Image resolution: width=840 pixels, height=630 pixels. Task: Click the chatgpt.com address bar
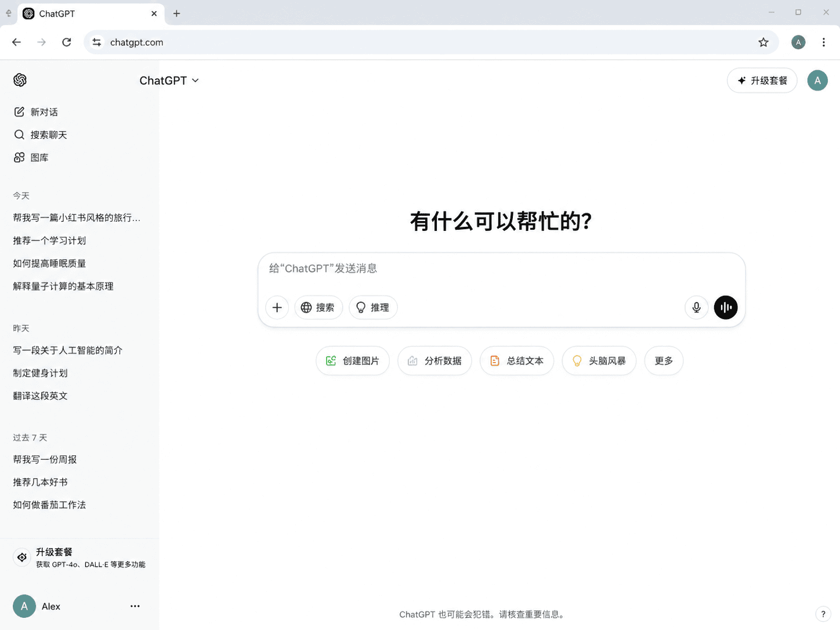pos(431,42)
